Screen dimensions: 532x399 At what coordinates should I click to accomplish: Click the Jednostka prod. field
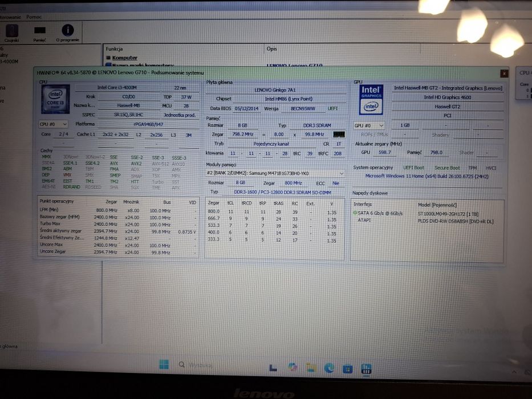coord(180,115)
